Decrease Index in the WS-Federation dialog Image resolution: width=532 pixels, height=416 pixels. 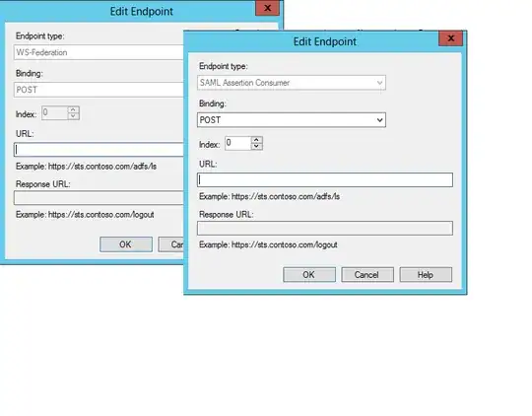coord(73,116)
